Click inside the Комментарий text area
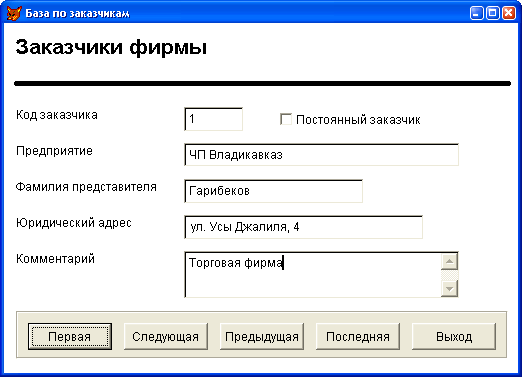 312,275
